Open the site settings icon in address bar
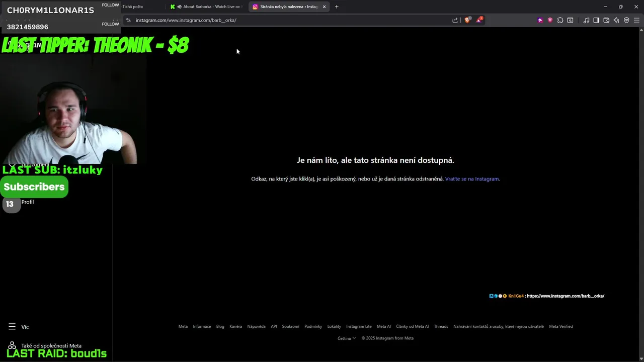644x362 pixels. coord(128,20)
